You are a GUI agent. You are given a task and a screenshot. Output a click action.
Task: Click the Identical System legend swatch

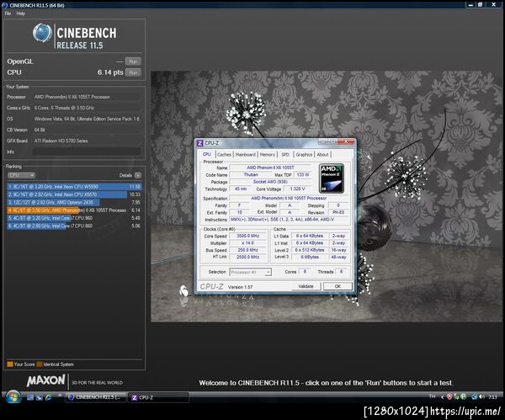pos(40,364)
